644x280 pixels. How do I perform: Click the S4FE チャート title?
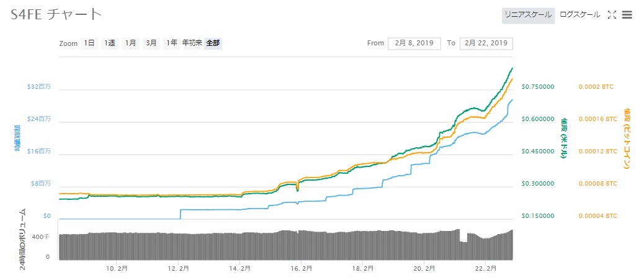pos(56,14)
